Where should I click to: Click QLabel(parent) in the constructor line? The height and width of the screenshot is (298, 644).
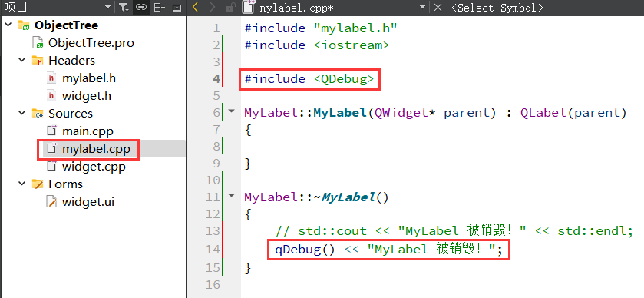point(573,113)
